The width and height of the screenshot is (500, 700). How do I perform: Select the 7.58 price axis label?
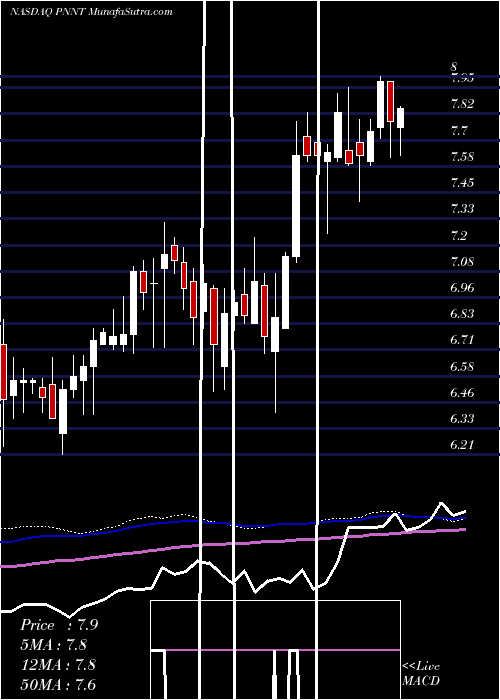point(463,157)
